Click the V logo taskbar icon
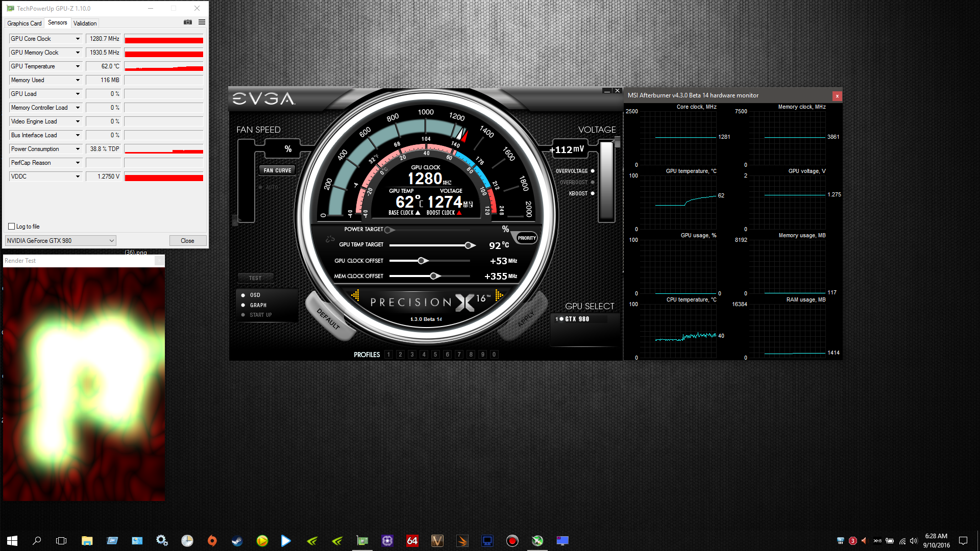The width and height of the screenshot is (980, 551). point(437,540)
